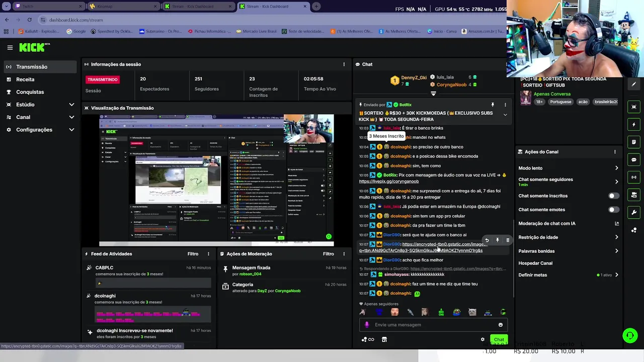Click the green Chat send button
The width and height of the screenshot is (644, 362).
[x=499, y=340]
